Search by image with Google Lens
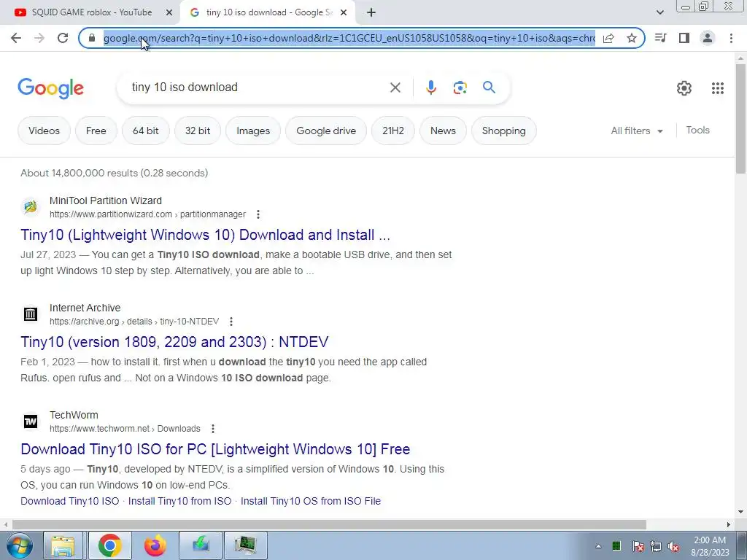747x560 pixels. 460,87
